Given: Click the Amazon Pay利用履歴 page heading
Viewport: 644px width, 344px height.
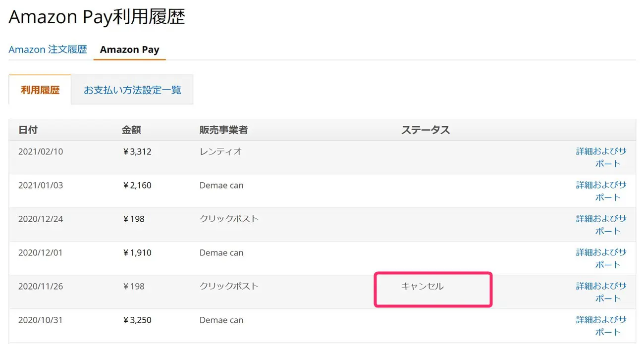Looking at the screenshot, I should point(97,17).
